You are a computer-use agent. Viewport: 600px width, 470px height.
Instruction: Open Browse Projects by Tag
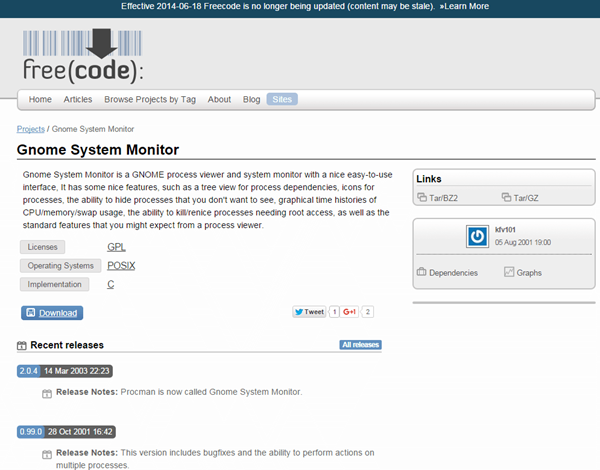[x=150, y=100]
